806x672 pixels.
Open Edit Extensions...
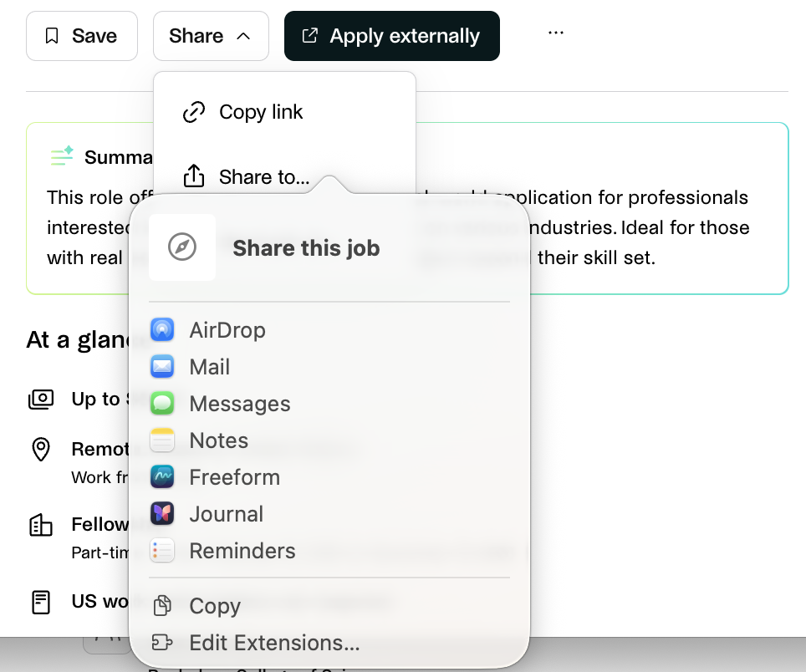pyautogui.click(x=329, y=643)
